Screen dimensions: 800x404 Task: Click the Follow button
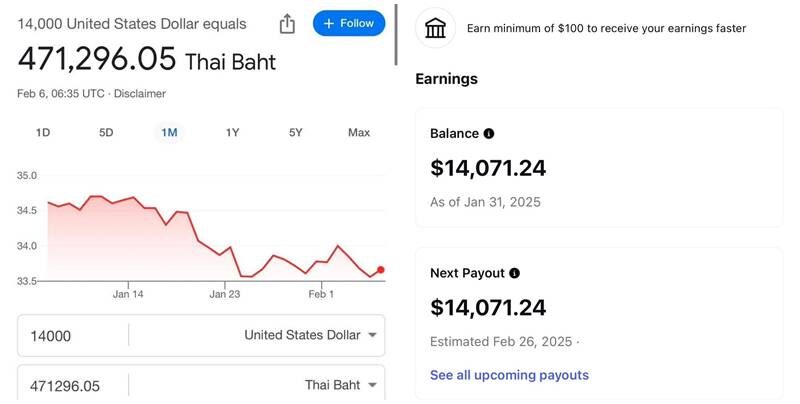[349, 24]
